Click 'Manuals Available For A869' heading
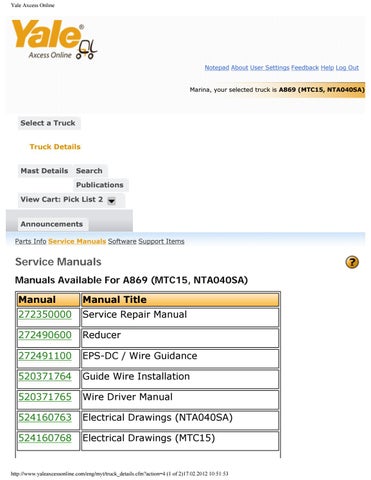The height and width of the screenshot is (480, 371). [x=131, y=280]
